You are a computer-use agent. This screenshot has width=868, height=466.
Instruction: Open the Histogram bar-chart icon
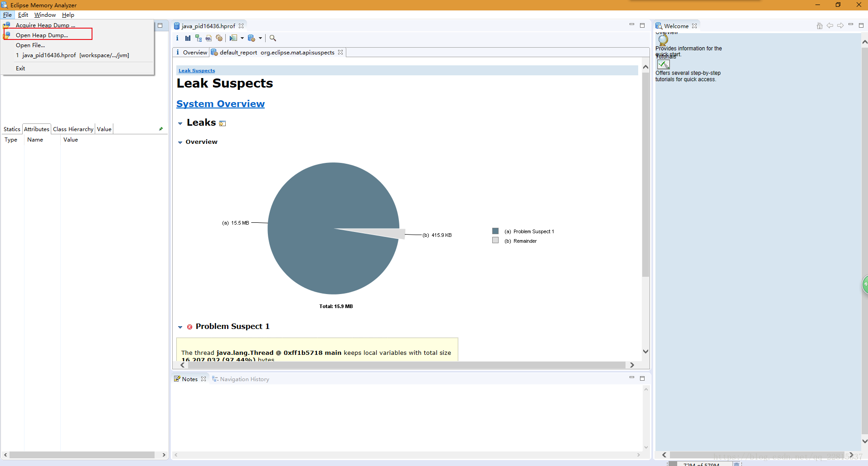188,38
